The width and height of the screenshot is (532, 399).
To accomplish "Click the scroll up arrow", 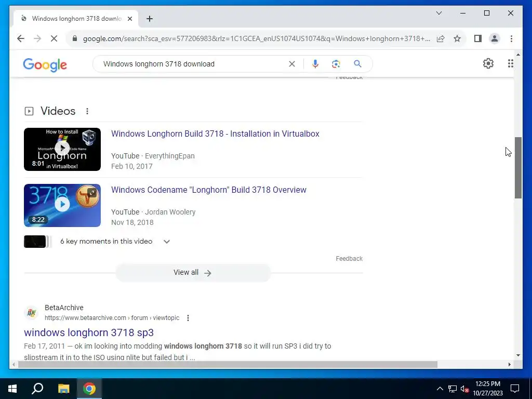I will pos(518,54).
